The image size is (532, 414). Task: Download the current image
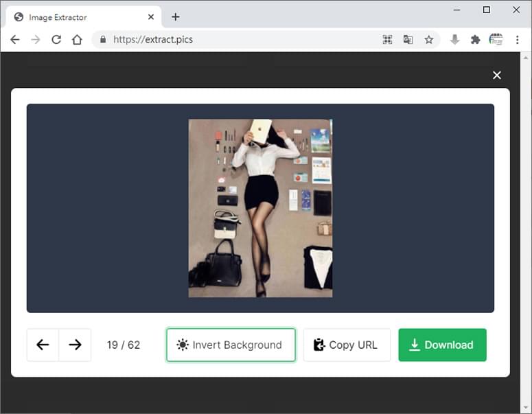pyautogui.click(x=443, y=345)
